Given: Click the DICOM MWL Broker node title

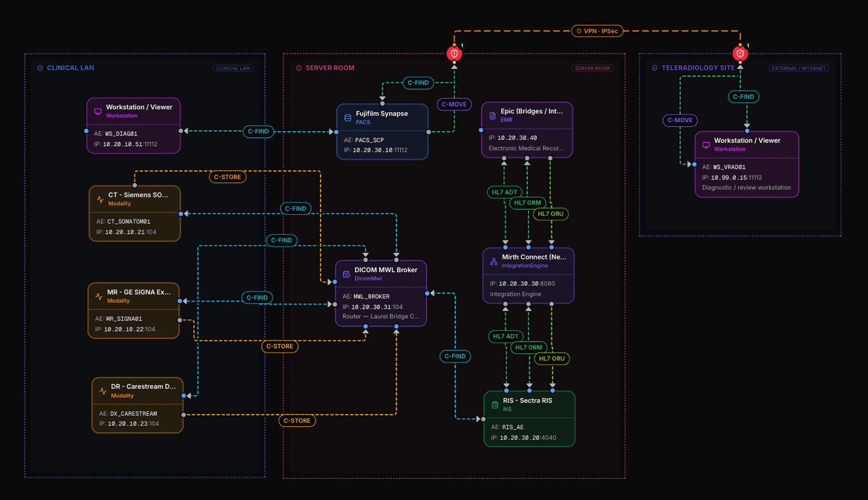Looking at the screenshot, I should (386, 270).
